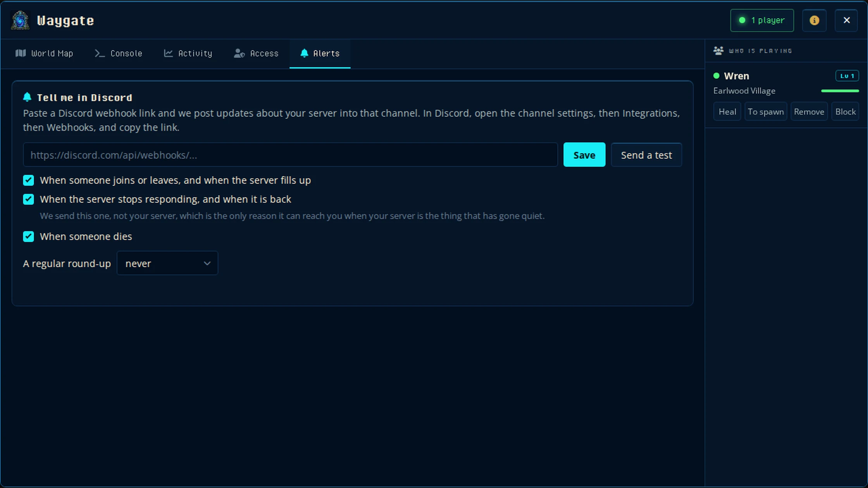Click the Discord webhook URL field
868x488 pixels.
pyautogui.click(x=290, y=155)
